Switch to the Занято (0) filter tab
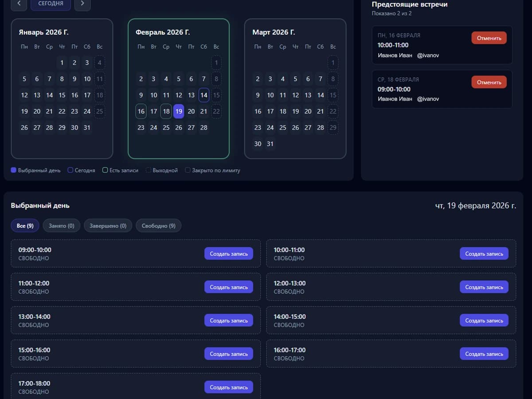532x399 pixels. [x=61, y=226]
